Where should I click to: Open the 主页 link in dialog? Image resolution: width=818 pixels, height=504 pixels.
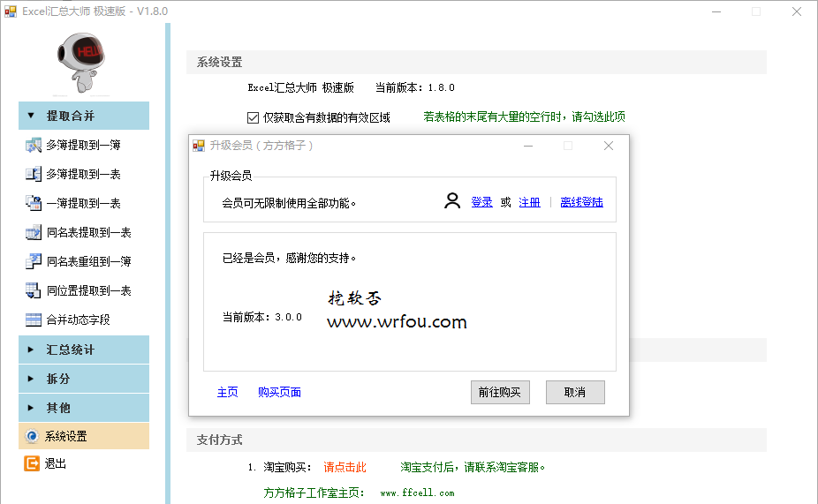point(227,392)
